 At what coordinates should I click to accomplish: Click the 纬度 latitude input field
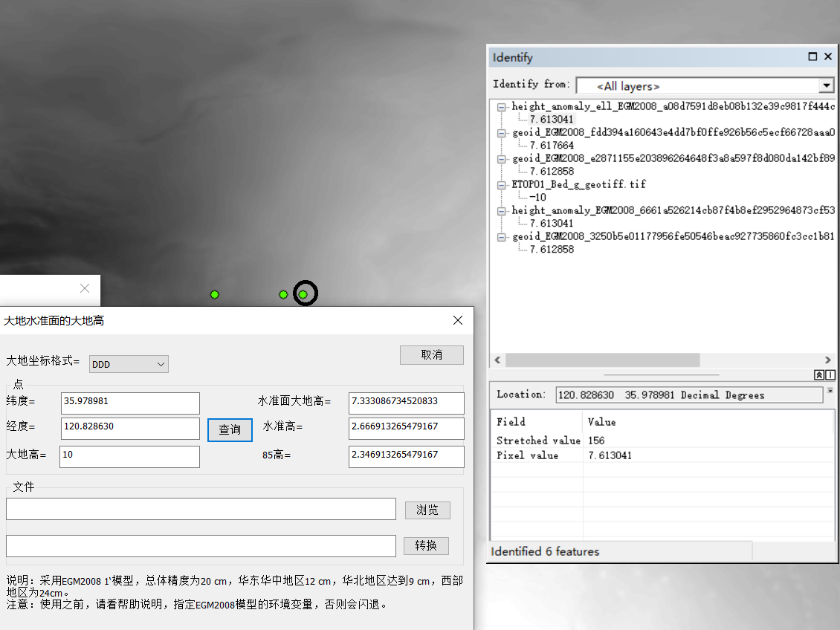pos(130,403)
